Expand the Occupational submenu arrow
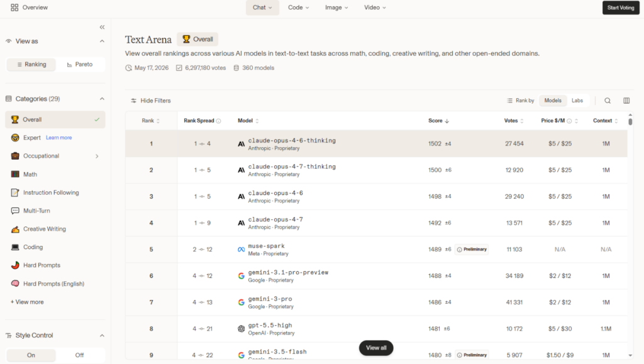Image resolution: width=644 pixels, height=364 pixels. (x=97, y=156)
